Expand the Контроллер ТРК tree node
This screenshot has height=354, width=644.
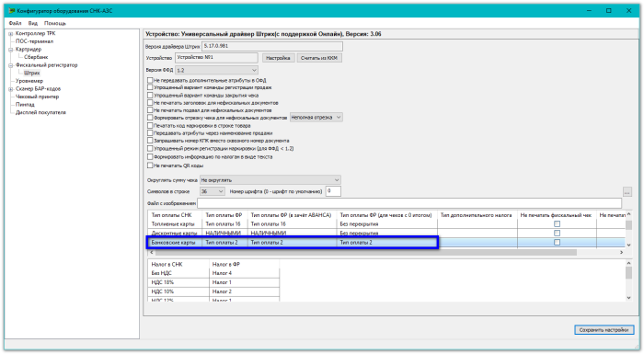pyautogui.click(x=11, y=34)
